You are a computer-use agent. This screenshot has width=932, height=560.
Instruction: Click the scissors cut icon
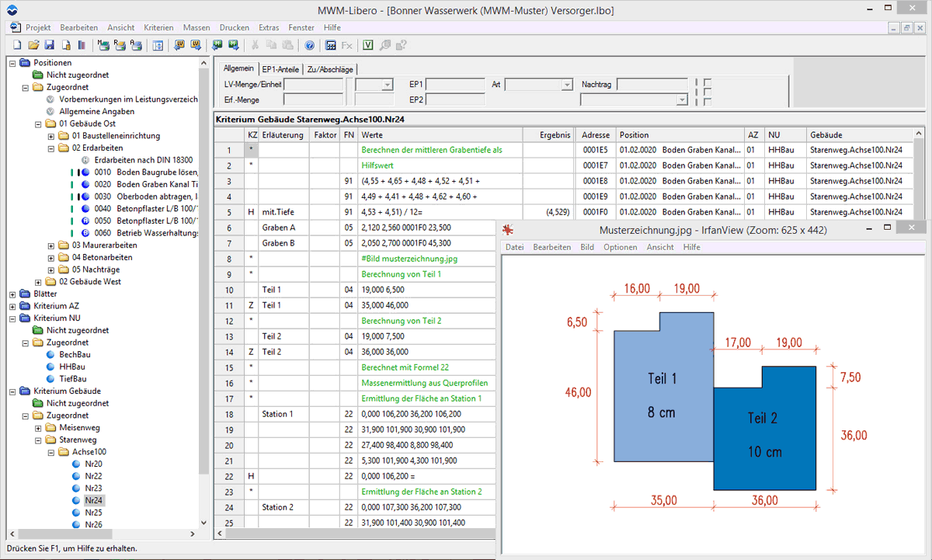(x=256, y=45)
